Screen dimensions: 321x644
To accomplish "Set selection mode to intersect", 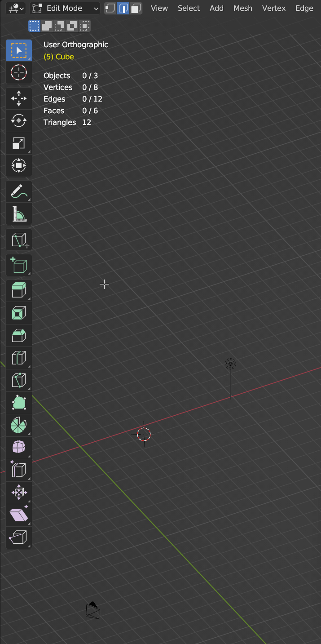I will 84,26.
